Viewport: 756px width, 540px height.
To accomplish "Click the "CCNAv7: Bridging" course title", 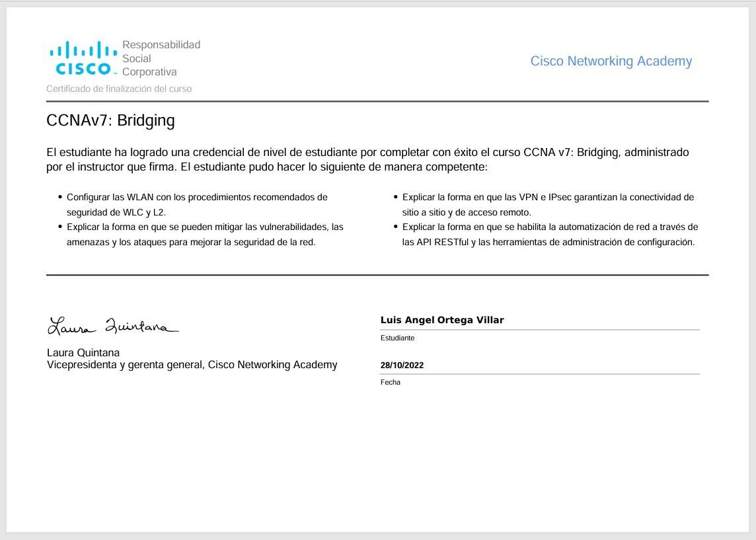I will 110,121.
